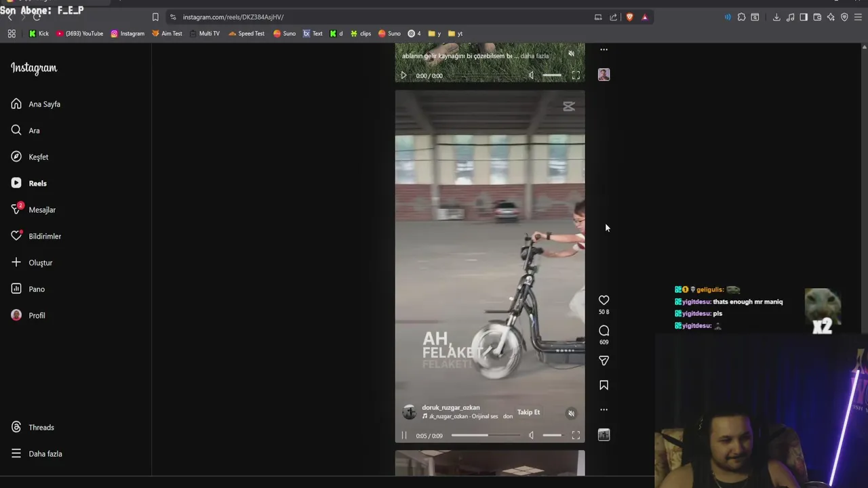Expand the Daha fazla menu

(36, 453)
